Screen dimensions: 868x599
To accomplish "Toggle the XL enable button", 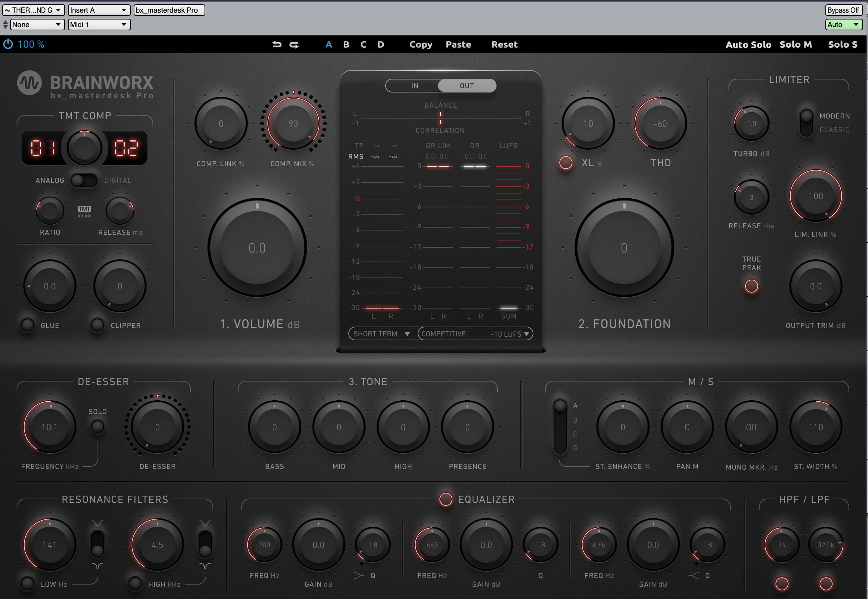I will coord(566,163).
